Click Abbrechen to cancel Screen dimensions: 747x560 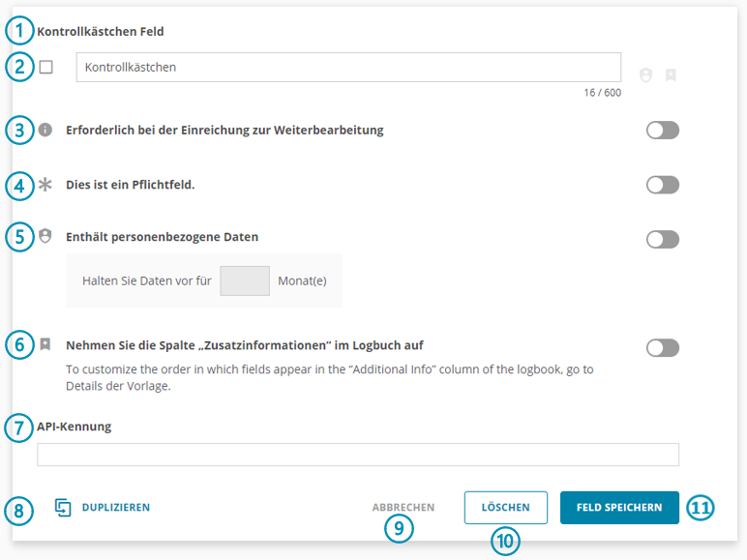point(403,508)
